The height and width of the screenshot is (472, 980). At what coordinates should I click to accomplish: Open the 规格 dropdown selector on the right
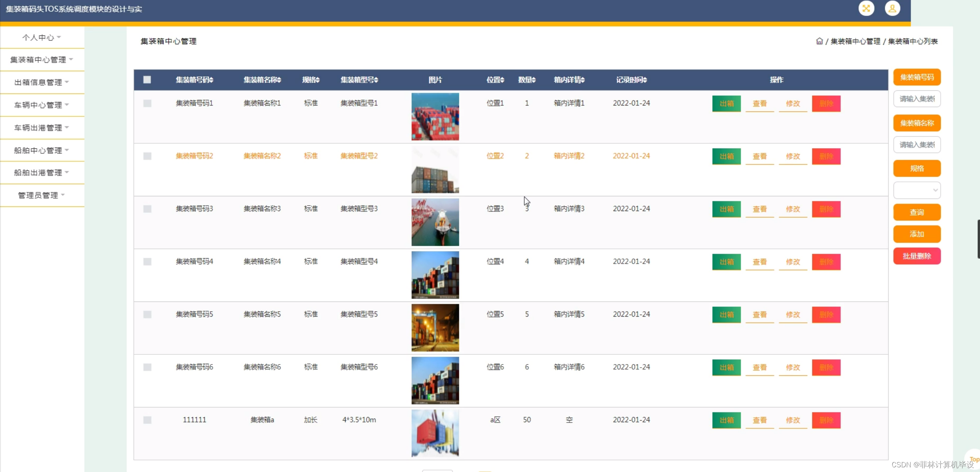917,190
